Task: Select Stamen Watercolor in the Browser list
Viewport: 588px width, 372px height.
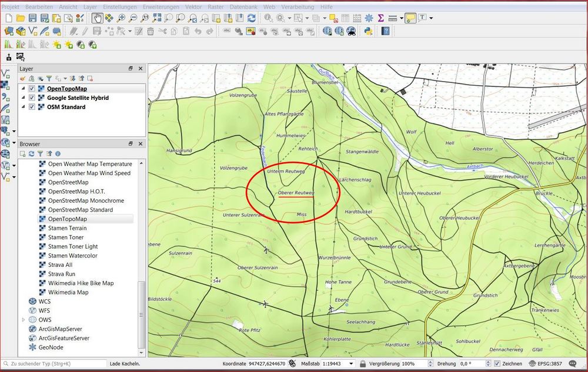Action: click(72, 256)
